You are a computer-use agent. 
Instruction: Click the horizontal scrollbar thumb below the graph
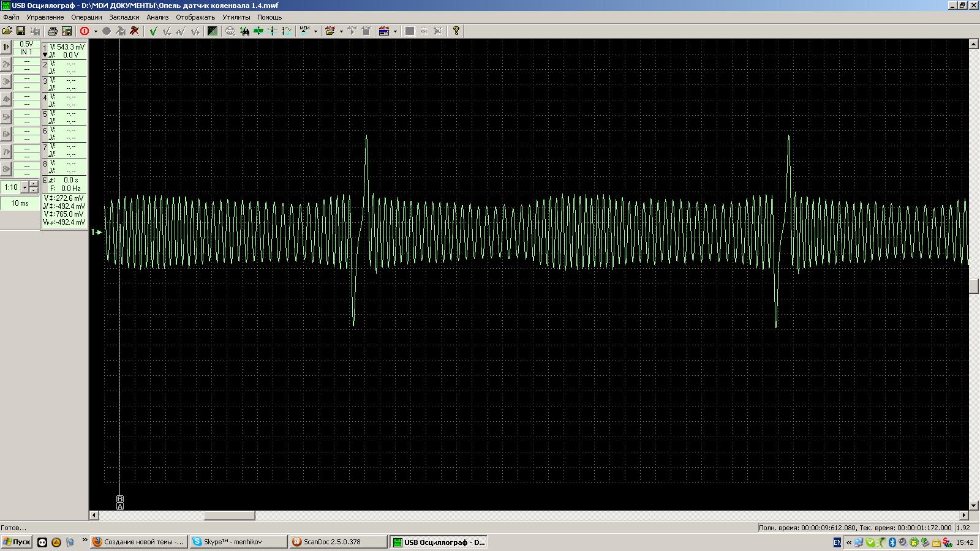pyautogui.click(x=230, y=515)
